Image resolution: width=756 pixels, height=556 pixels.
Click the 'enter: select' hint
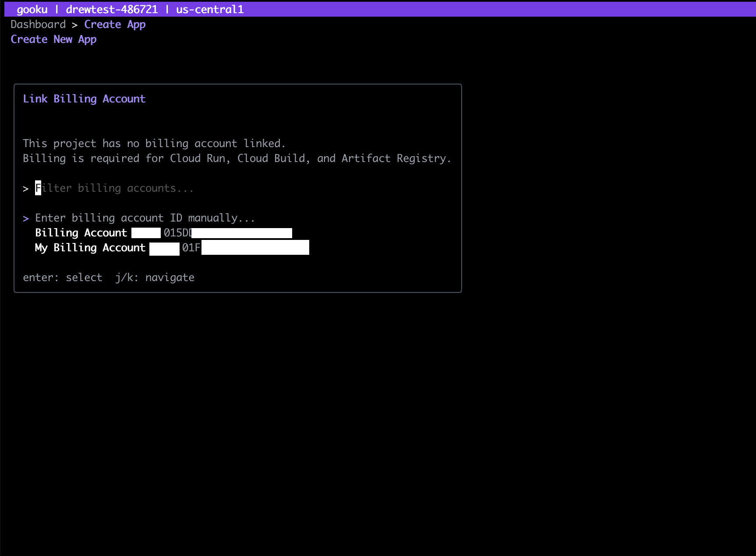[x=63, y=278]
